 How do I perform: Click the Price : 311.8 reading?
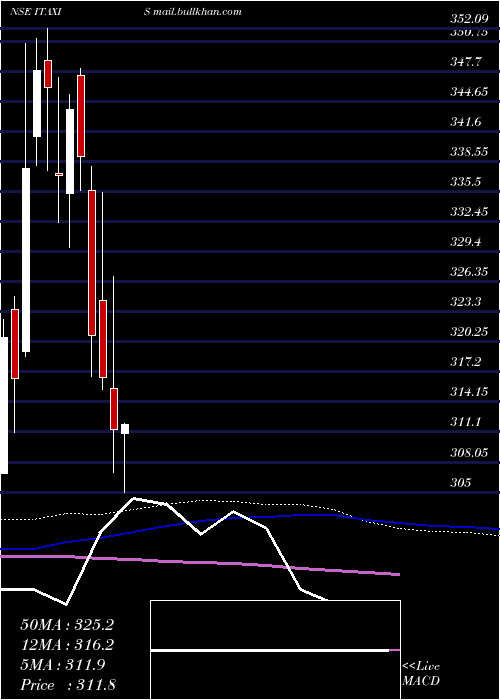pyautogui.click(x=68, y=684)
